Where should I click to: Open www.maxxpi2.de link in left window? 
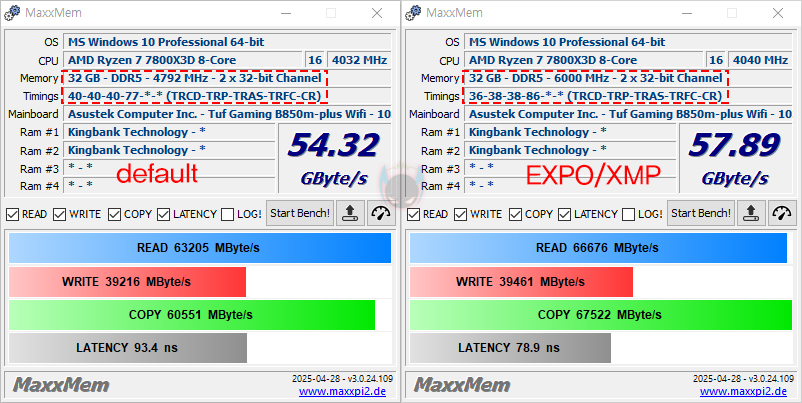342,392
